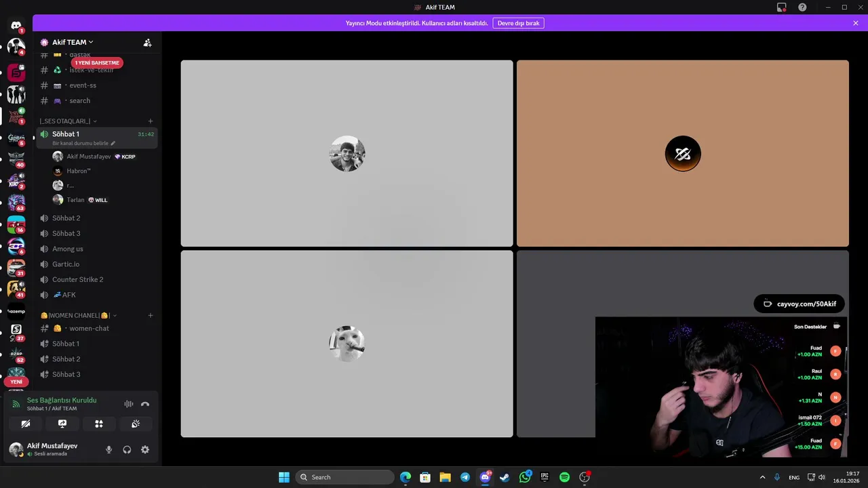Open File Explorer from taskbar
This screenshot has width=868, height=488.
445,477
